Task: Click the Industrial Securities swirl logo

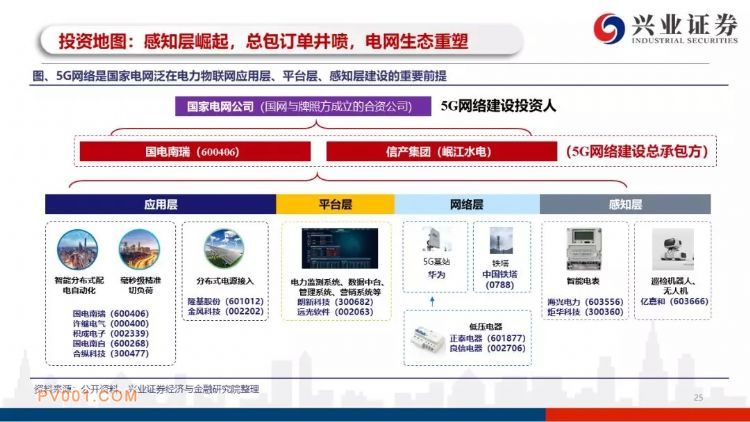Action: [608, 28]
